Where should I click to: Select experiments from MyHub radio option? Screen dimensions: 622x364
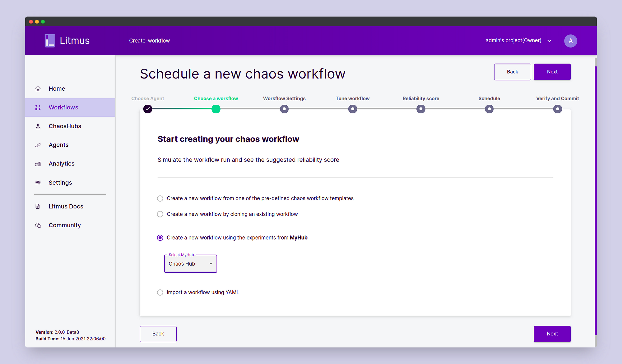point(160,238)
